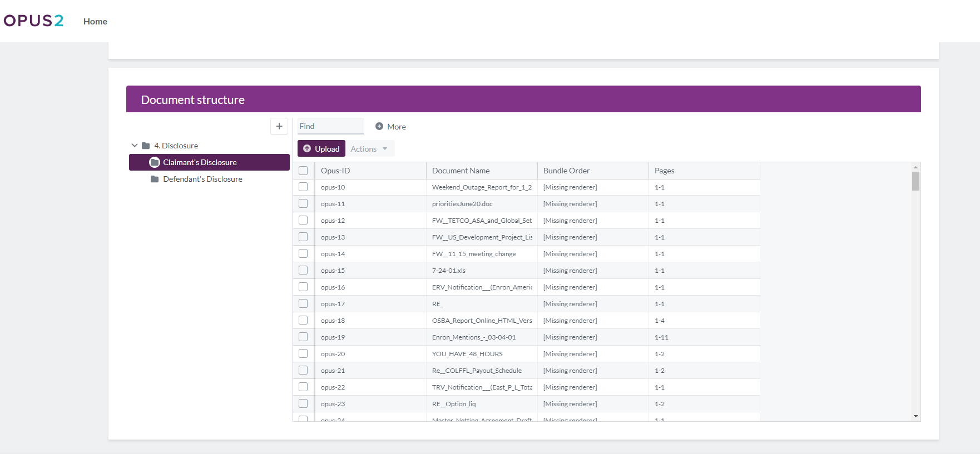Click the document list vertical scrollbar thumb
The width and height of the screenshot is (980, 454).
(x=915, y=181)
